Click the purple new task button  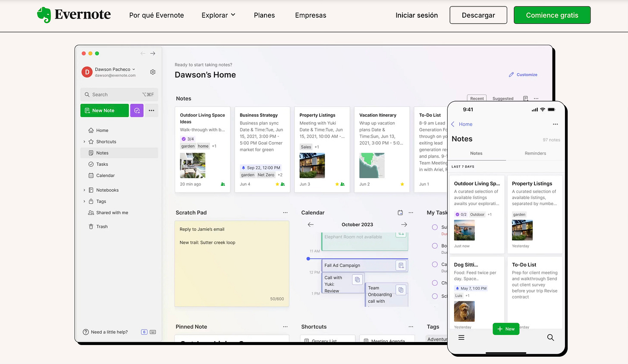[137, 110]
